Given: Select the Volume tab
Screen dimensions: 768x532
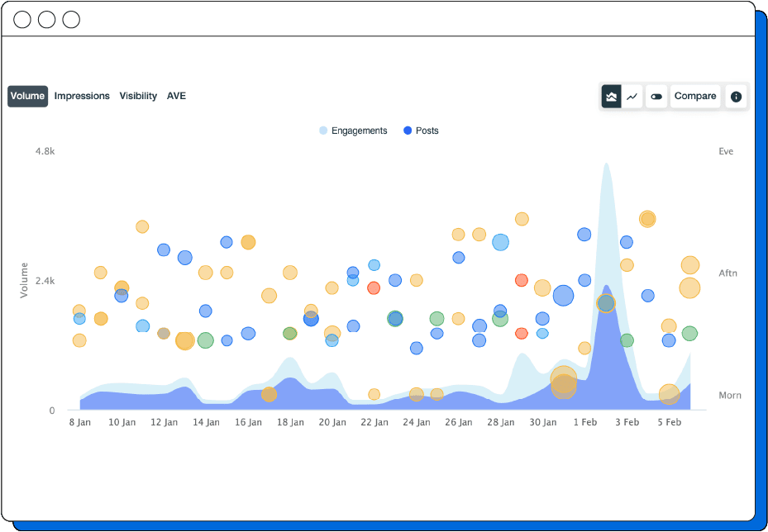Looking at the screenshot, I should [x=28, y=96].
